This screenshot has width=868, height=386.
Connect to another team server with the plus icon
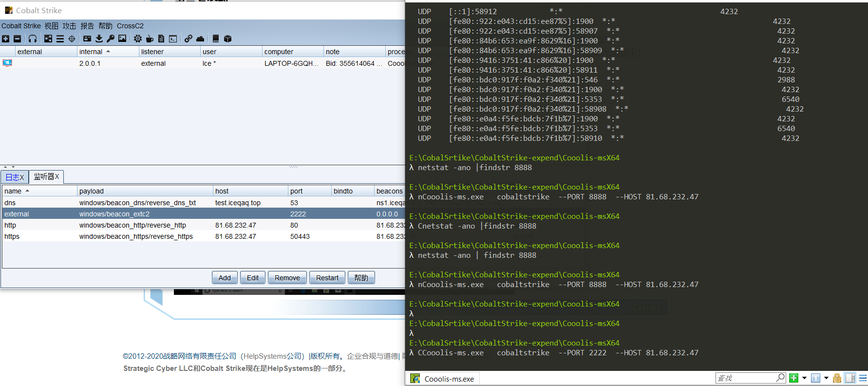tap(6, 39)
